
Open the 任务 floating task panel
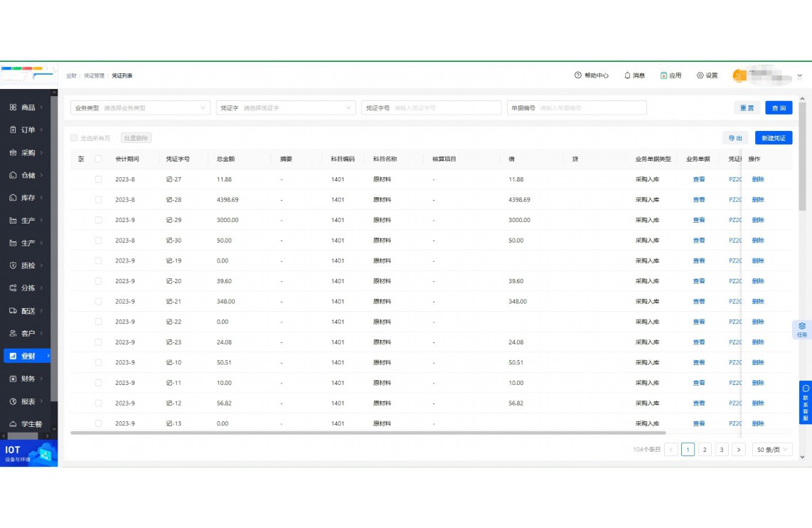tap(802, 329)
